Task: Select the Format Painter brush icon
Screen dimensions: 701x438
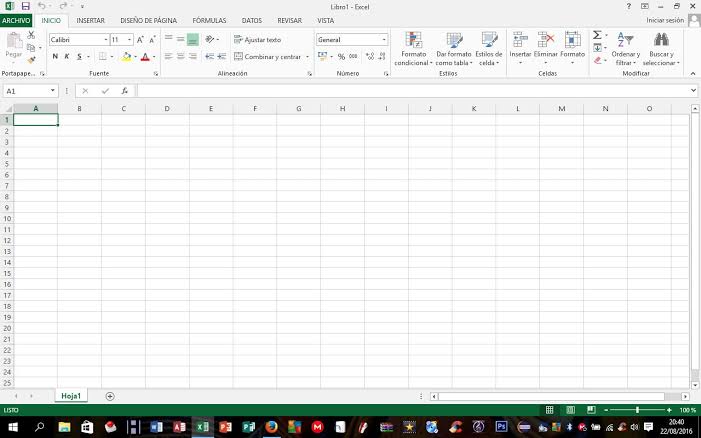Action: pos(31,59)
